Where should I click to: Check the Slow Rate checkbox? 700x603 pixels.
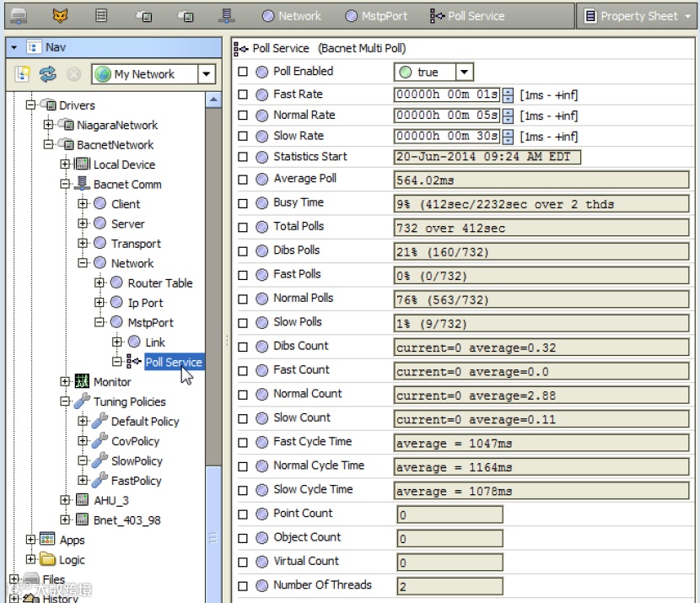(x=243, y=136)
